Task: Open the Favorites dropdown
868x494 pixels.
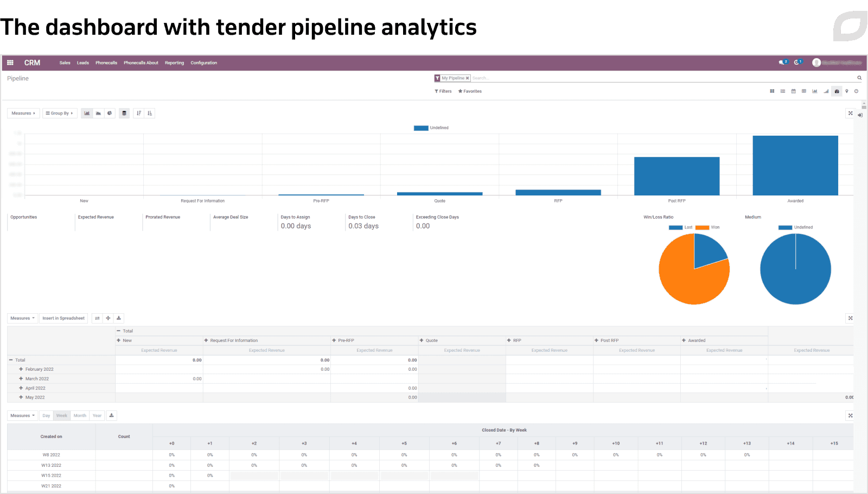Action: (470, 91)
